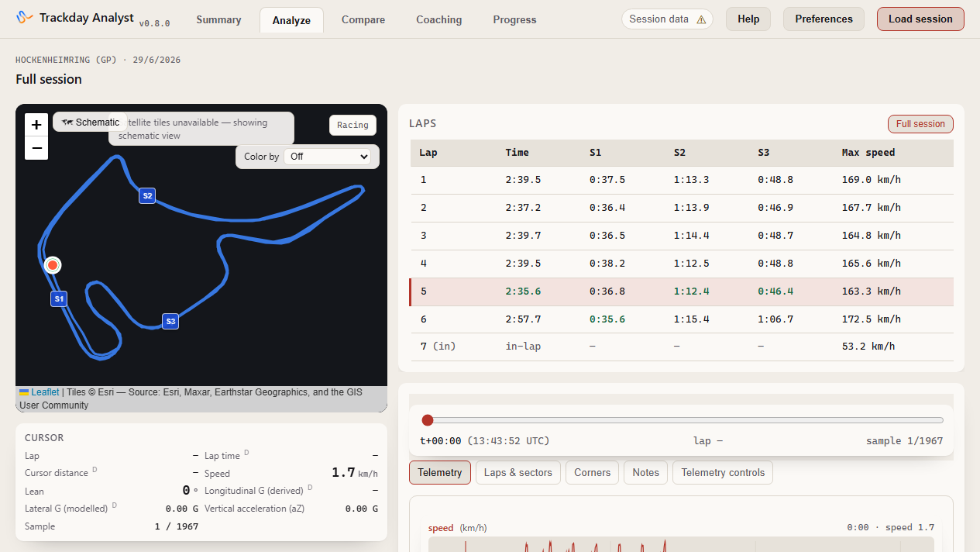The height and width of the screenshot is (552, 980).
Task: Open the Coaching tab
Action: tap(438, 19)
